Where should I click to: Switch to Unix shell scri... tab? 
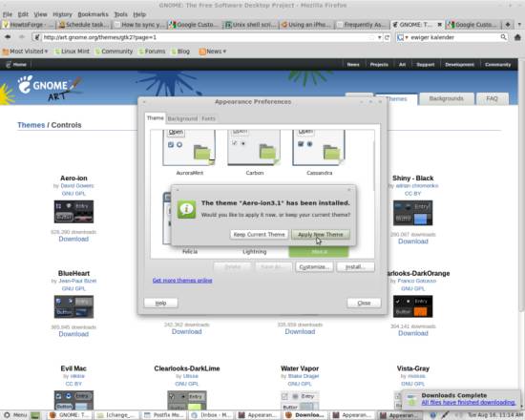tap(251, 25)
